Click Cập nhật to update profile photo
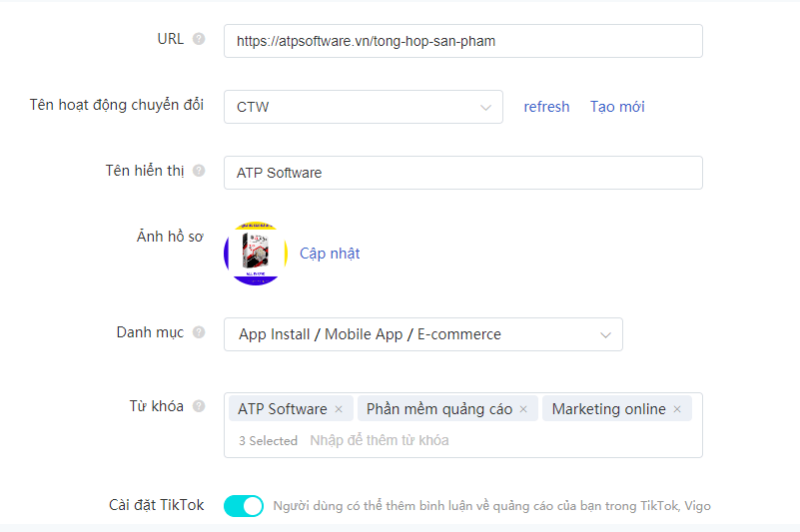 330,254
